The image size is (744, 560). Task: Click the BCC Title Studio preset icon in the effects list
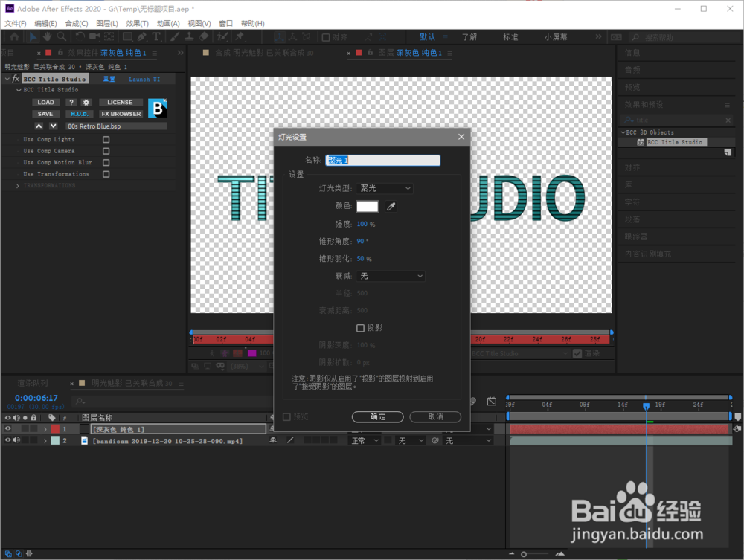(x=641, y=142)
